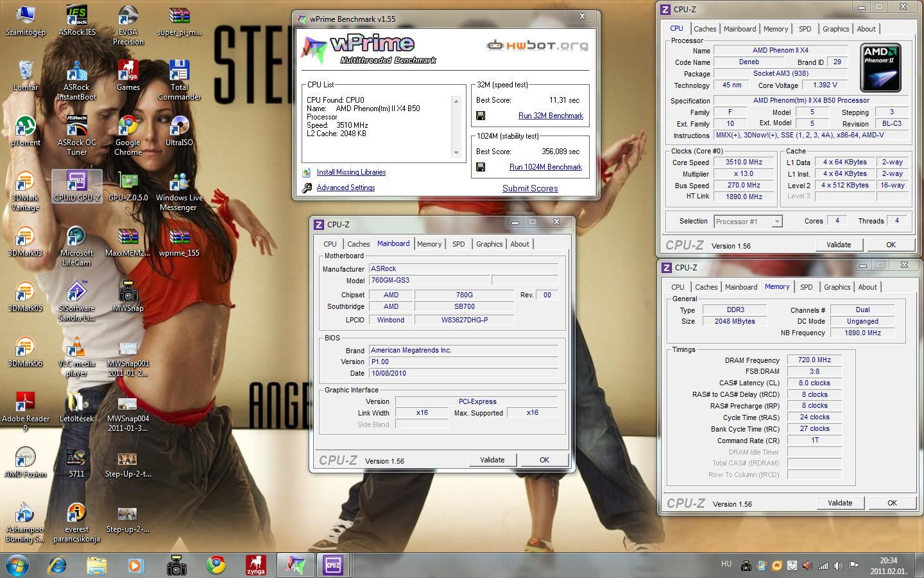The height and width of the screenshot is (578, 924).
Task: Open the hwbot.org logo in wPrime
Action: coord(537,45)
